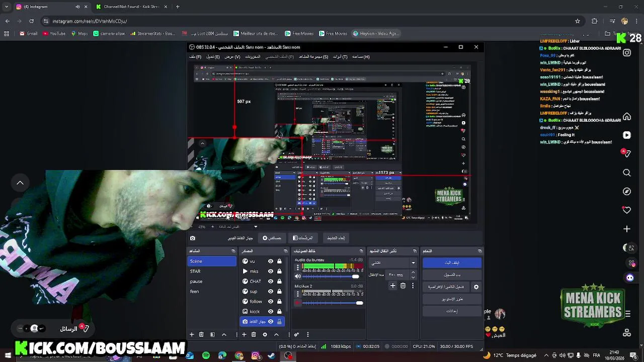This screenshot has width=644, height=362.
Task: Open the OBS Scene Collection (S) menu
Action: click(x=313, y=57)
